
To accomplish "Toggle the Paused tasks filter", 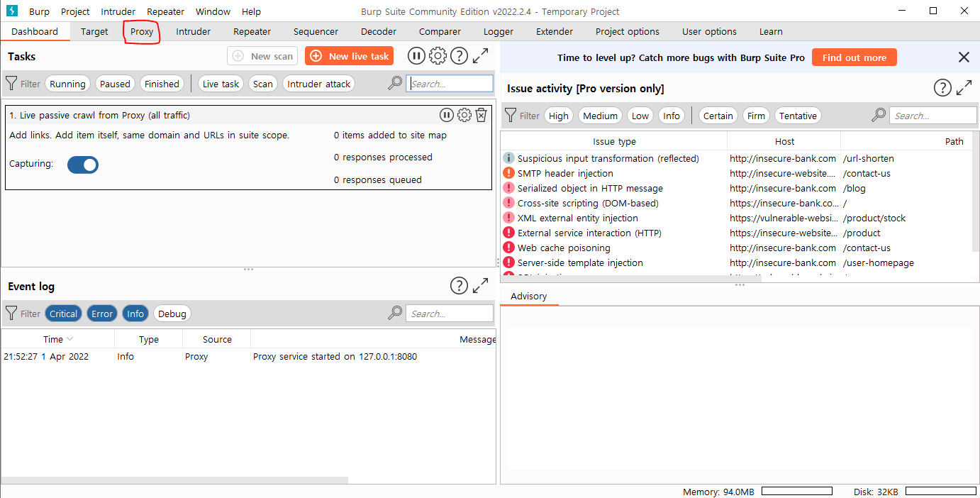I will (115, 84).
